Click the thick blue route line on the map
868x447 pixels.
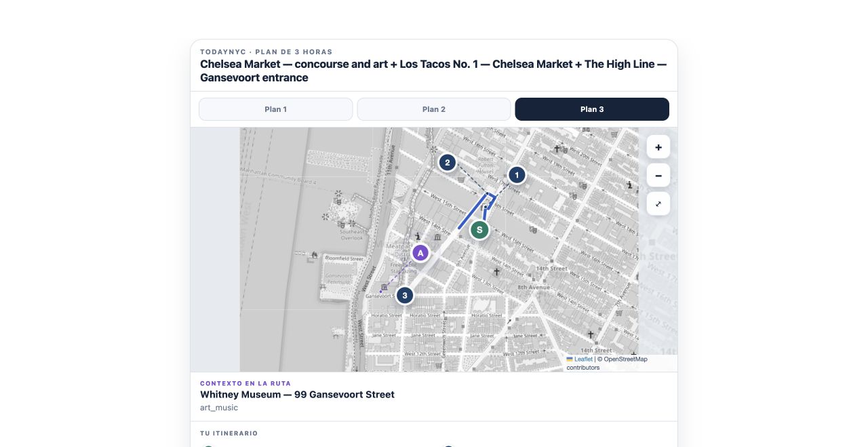tap(472, 212)
